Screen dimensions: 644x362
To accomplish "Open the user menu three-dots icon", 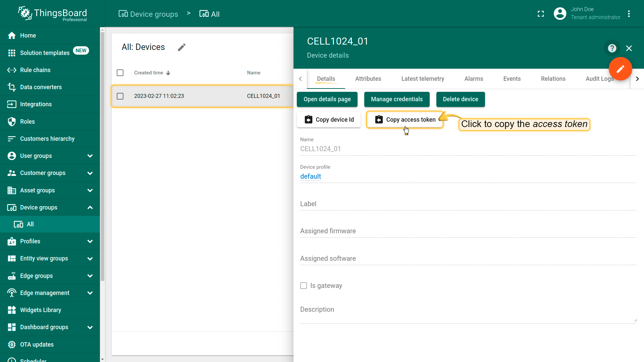I will pyautogui.click(x=629, y=14).
